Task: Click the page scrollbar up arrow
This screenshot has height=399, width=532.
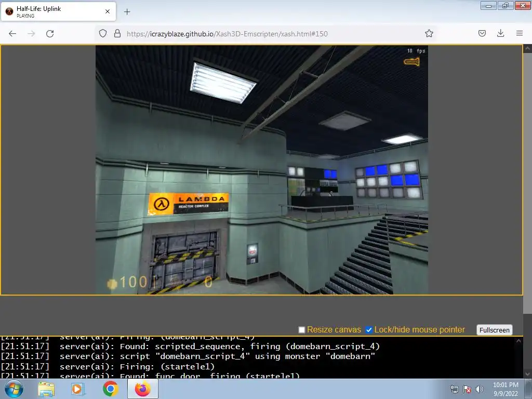Action: [x=528, y=48]
